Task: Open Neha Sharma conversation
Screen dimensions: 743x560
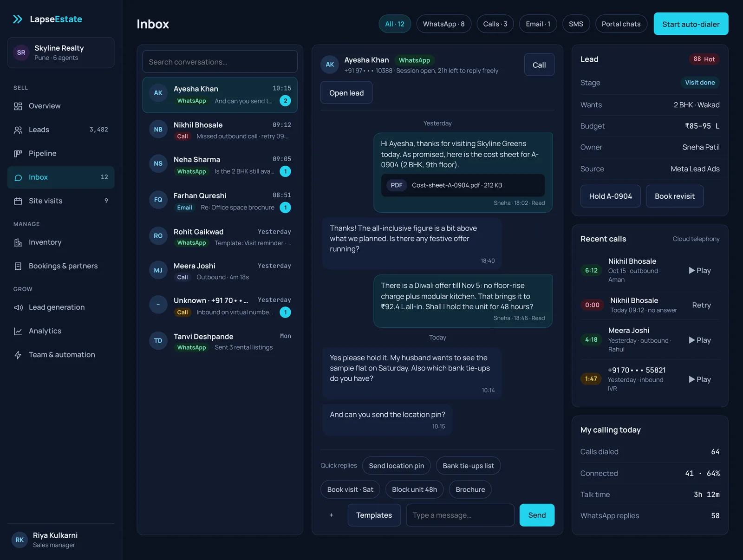Action: (220, 165)
